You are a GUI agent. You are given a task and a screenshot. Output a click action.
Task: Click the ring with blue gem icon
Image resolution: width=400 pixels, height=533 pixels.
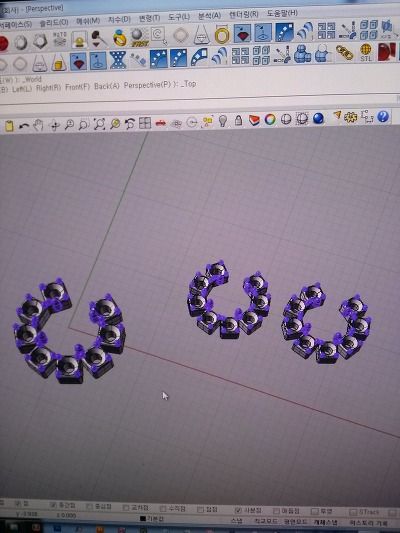coord(120,37)
